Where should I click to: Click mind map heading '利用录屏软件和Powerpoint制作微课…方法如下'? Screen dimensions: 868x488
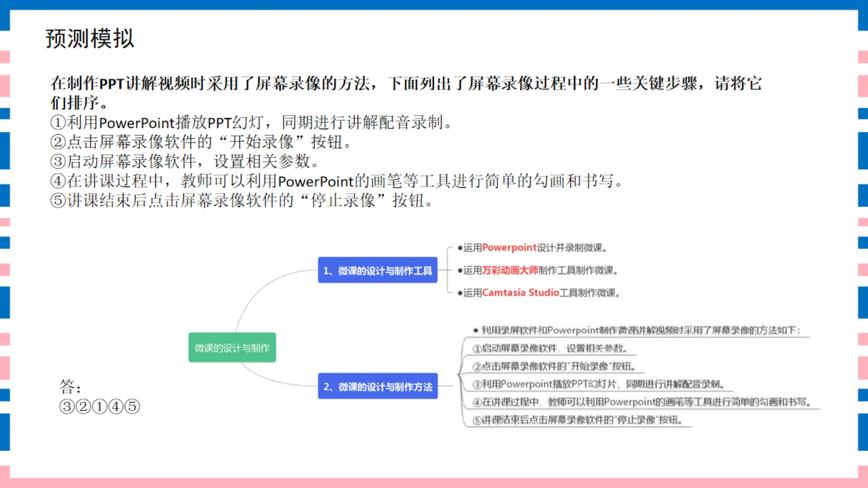637,330
